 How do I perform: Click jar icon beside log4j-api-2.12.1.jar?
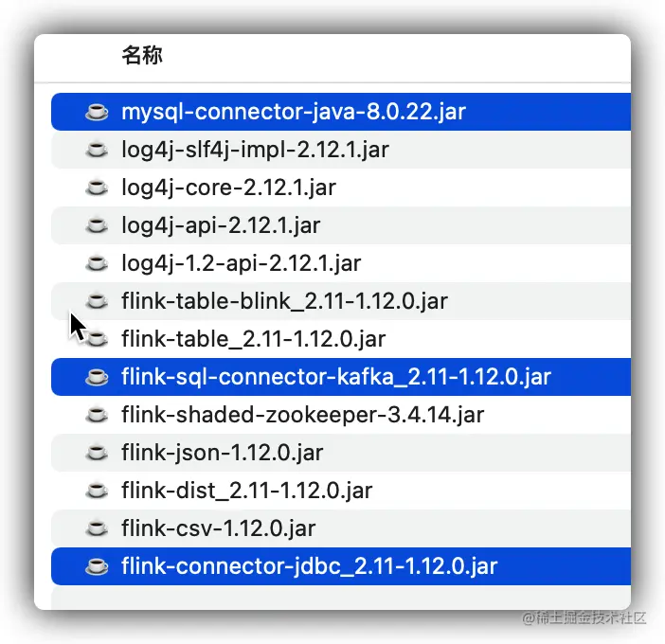(x=97, y=225)
